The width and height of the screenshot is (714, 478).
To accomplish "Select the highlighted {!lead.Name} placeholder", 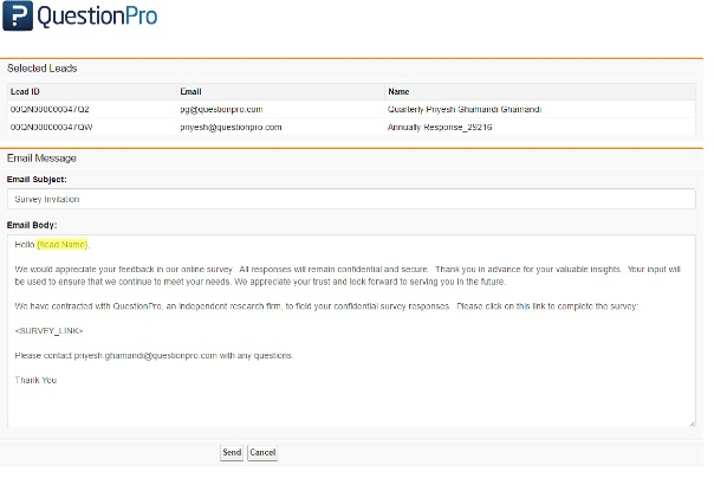I will tap(62, 245).
